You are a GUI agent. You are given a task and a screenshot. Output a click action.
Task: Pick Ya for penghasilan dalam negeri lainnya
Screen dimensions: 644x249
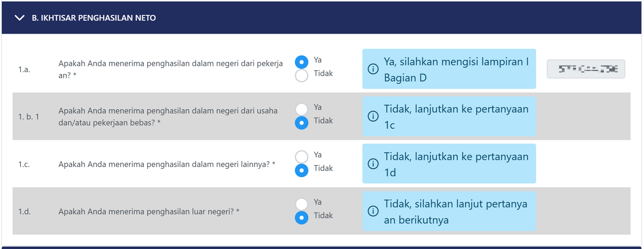tap(302, 157)
